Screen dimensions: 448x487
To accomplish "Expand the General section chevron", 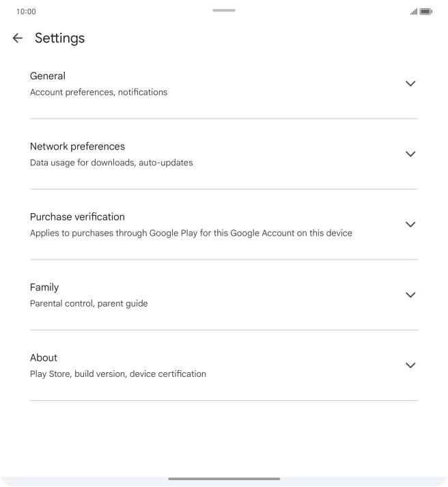I will tap(410, 83).
